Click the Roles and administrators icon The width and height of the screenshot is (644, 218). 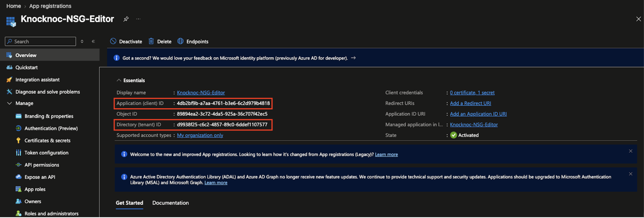coord(18,214)
